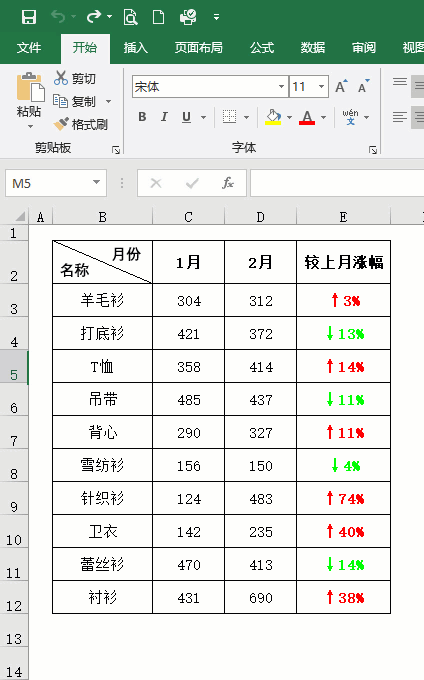Screen dimensions: 424x680
Task: Click 剪切 to cut selection
Action: coord(75,78)
